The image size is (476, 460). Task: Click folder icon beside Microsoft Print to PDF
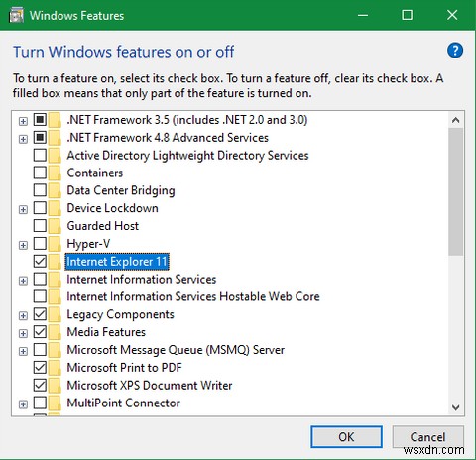coord(55,367)
